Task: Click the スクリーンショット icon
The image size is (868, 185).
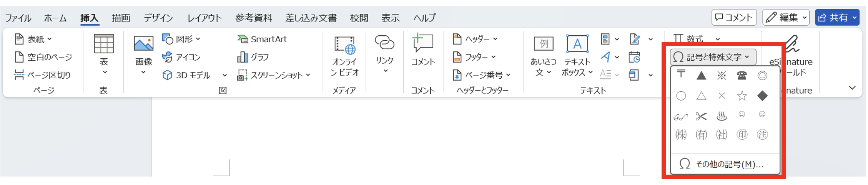Action: (x=242, y=75)
